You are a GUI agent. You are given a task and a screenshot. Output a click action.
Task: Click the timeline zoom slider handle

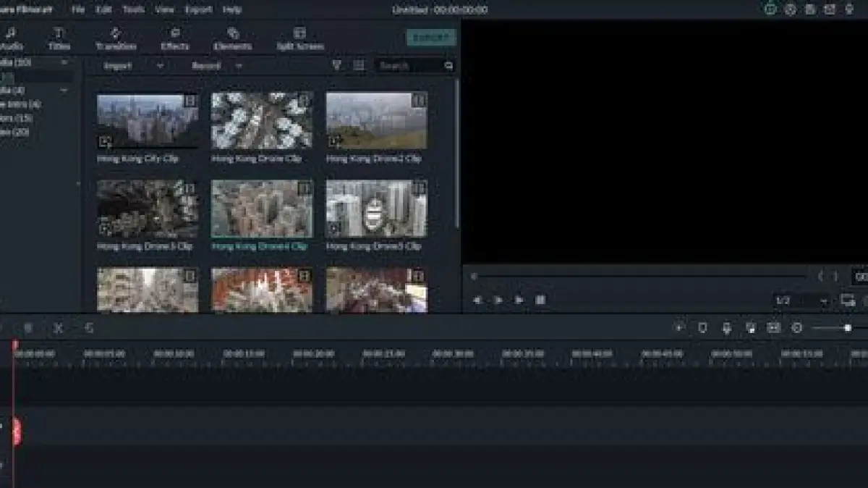click(x=847, y=328)
